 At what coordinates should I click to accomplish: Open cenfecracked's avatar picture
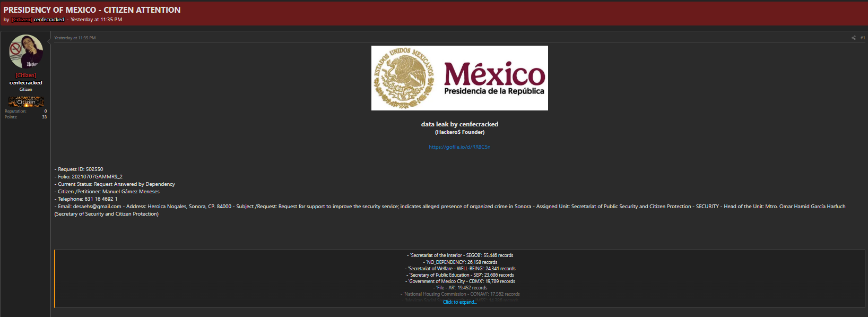[25, 52]
